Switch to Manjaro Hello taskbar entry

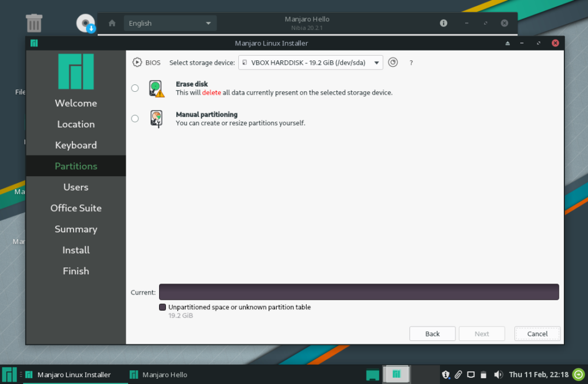click(x=158, y=375)
